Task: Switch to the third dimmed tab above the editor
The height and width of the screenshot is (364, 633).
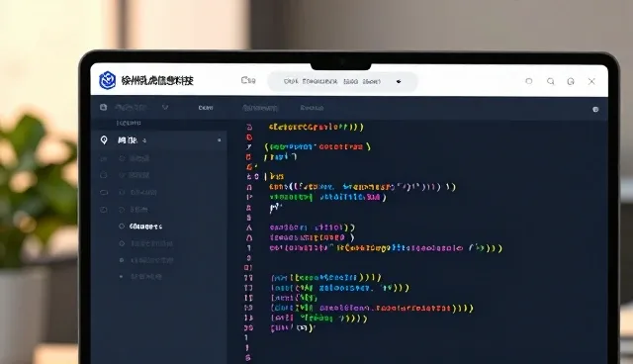Action: [x=312, y=108]
